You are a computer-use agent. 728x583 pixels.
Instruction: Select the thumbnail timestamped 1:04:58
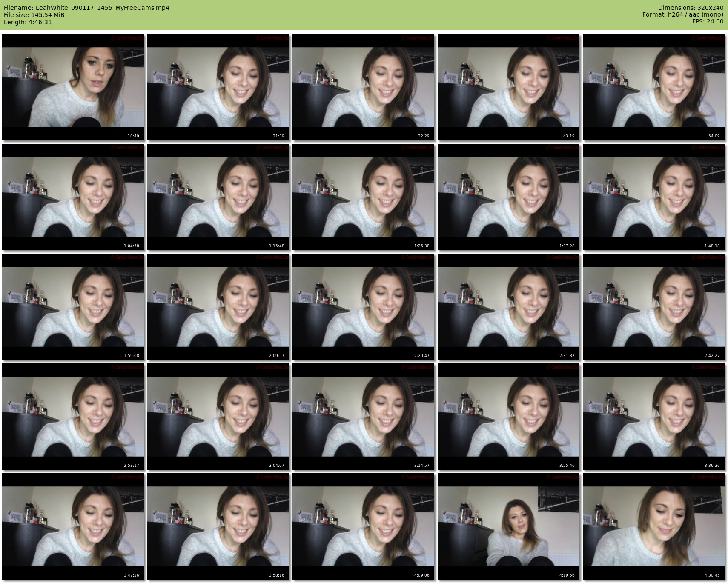(73, 197)
